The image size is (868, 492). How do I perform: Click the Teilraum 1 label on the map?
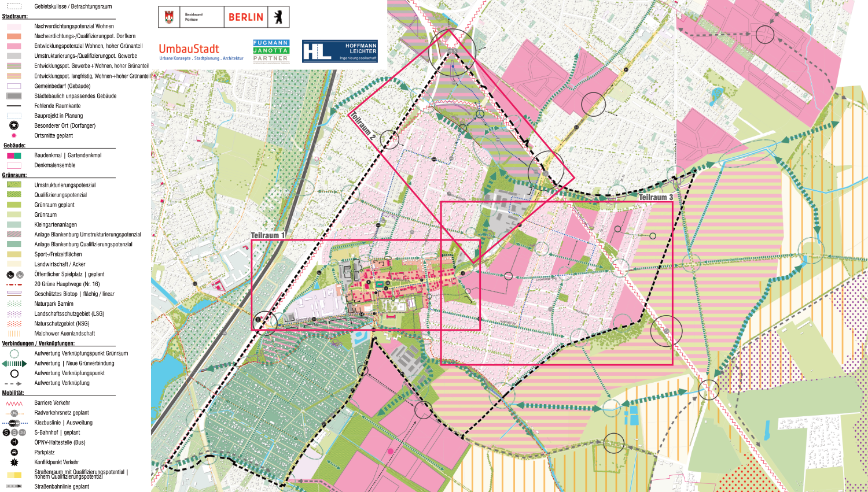point(268,235)
